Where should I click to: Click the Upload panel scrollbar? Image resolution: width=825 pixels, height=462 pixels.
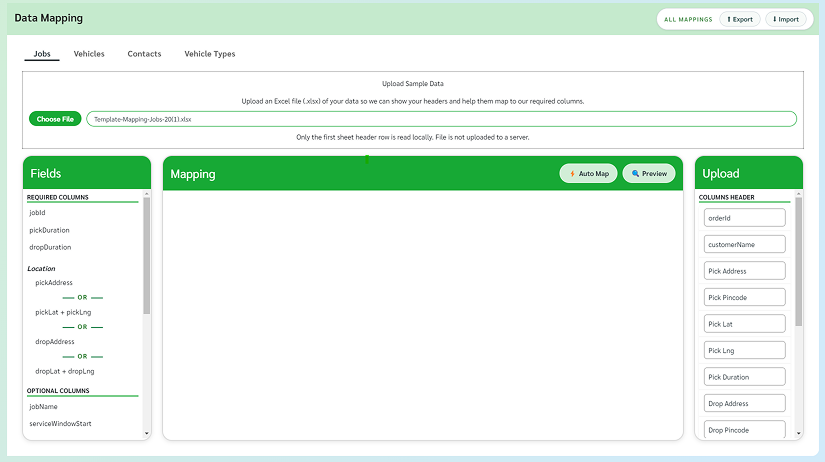pos(798,260)
